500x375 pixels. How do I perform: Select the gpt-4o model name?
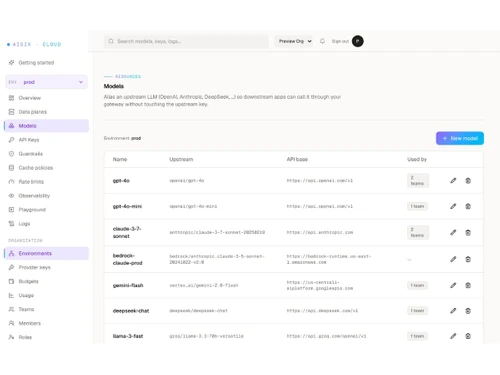point(121,181)
